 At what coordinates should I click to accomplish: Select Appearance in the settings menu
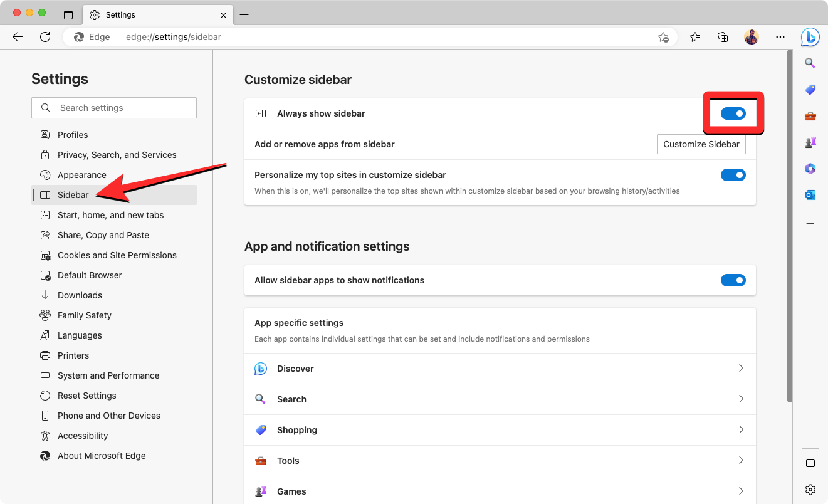[81, 175]
